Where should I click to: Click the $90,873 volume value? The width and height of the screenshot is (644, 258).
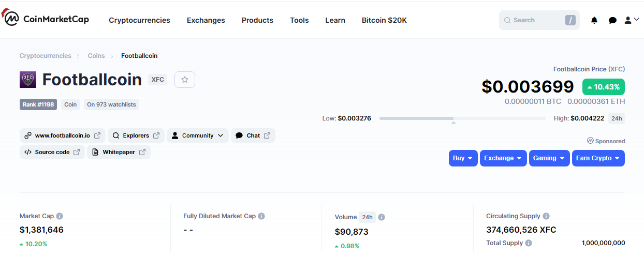(x=352, y=232)
